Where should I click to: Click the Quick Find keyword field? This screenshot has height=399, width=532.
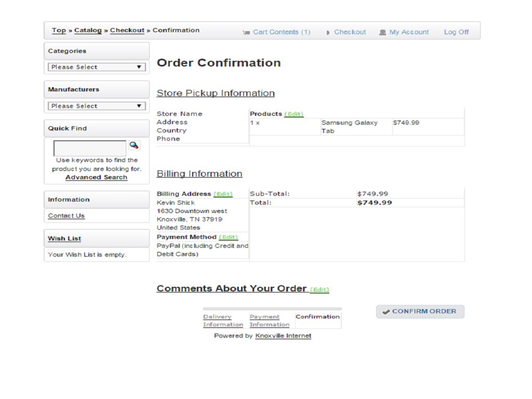pos(90,148)
